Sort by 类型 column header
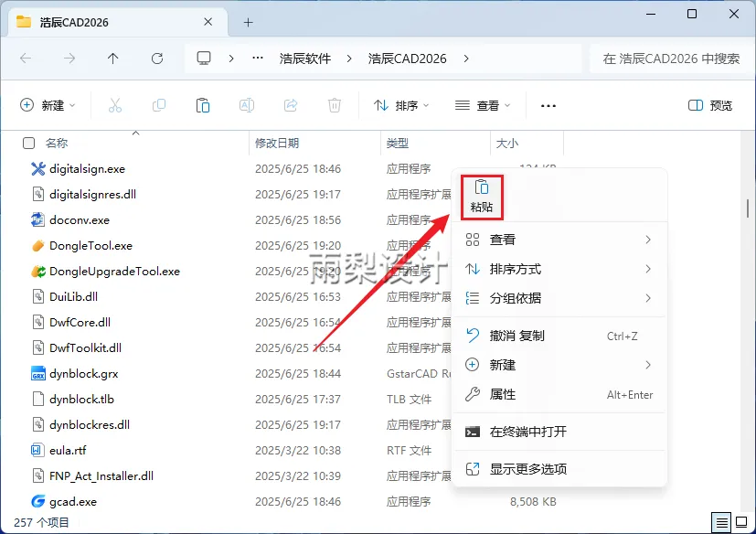The width and height of the screenshot is (756, 534). [398, 144]
